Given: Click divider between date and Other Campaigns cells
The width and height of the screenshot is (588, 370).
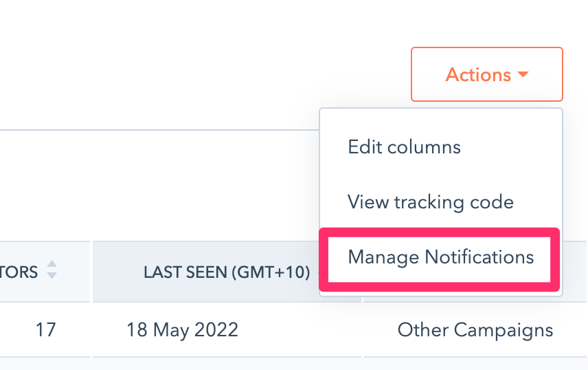Looking at the screenshot, I should pos(362,329).
